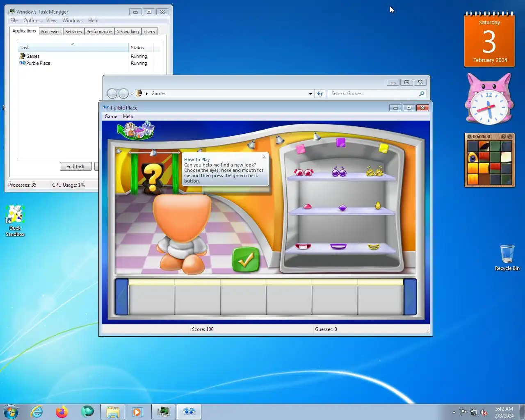This screenshot has height=420, width=525.
Task: Open the Duck Sandbox desktop shortcut
Action: click(15, 221)
